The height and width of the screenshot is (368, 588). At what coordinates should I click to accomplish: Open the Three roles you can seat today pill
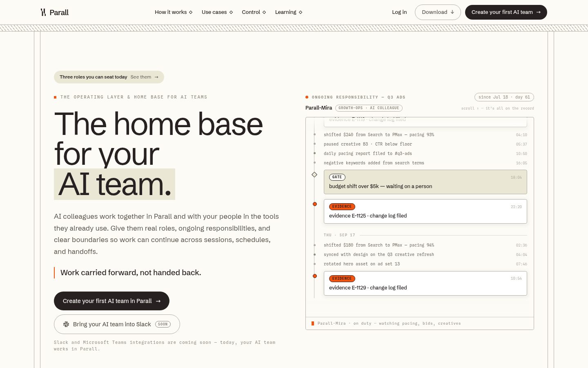pos(109,77)
